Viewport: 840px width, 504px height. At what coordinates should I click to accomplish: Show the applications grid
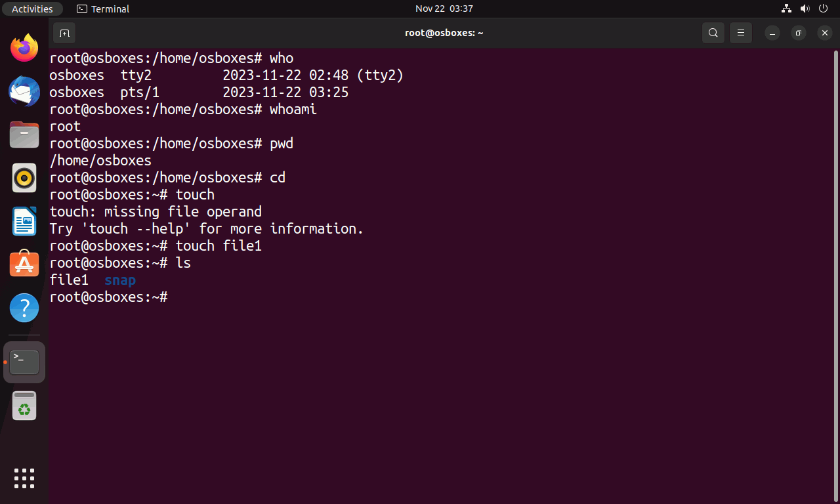click(x=24, y=478)
